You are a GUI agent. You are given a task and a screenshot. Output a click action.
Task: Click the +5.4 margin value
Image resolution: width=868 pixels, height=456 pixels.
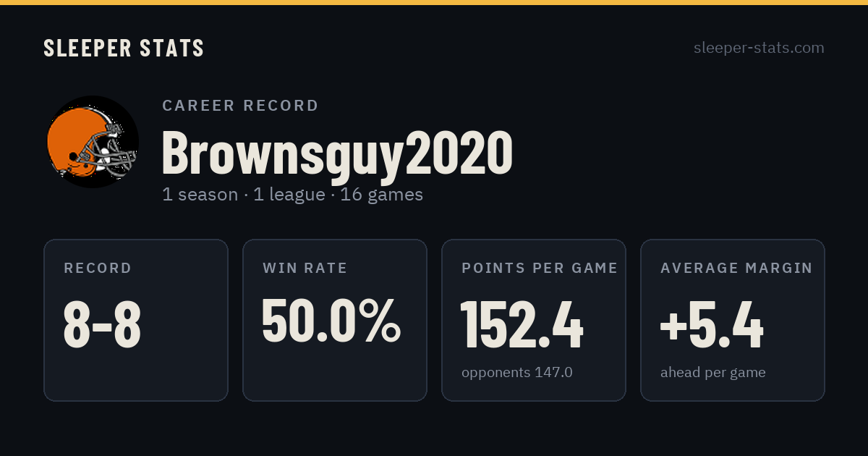point(712,324)
